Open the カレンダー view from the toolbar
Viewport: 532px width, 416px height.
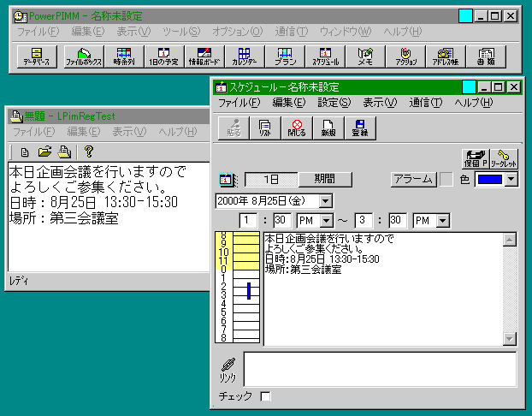[x=244, y=56]
